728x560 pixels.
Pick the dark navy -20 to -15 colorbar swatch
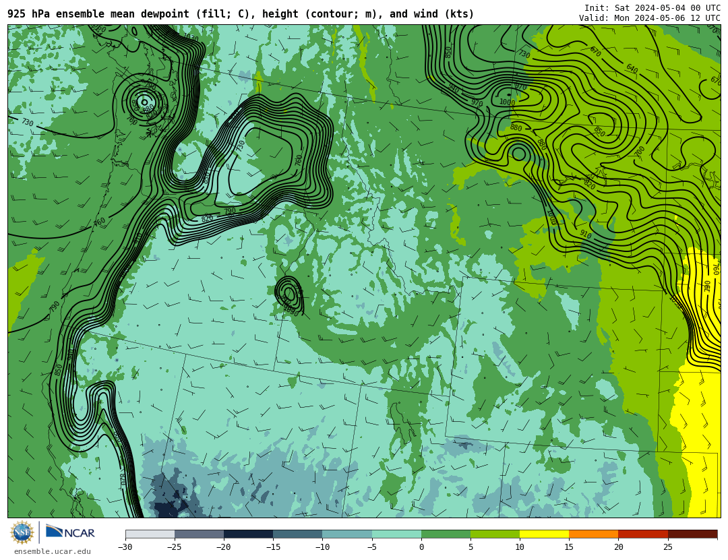tap(248, 534)
